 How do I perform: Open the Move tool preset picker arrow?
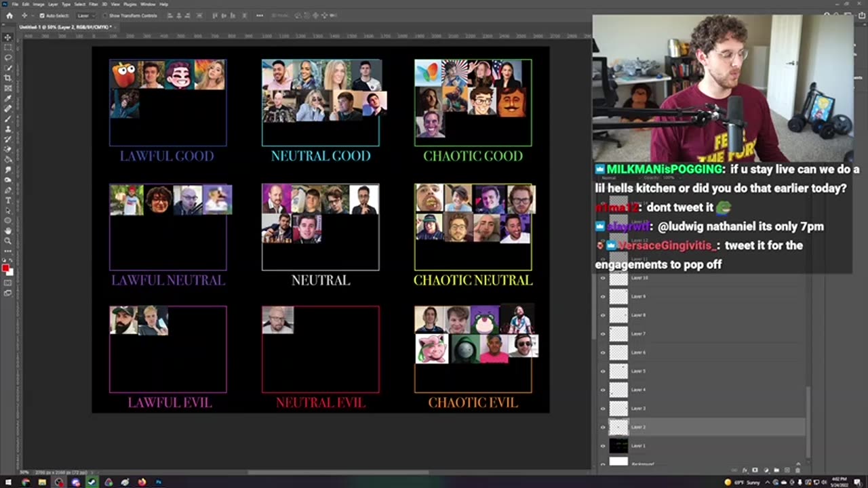click(x=33, y=16)
